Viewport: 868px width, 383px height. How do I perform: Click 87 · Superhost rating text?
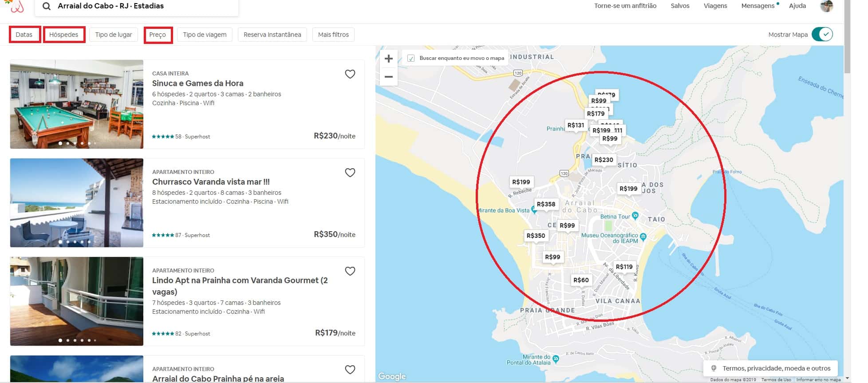pyautogui.click(x=193, y=235)
